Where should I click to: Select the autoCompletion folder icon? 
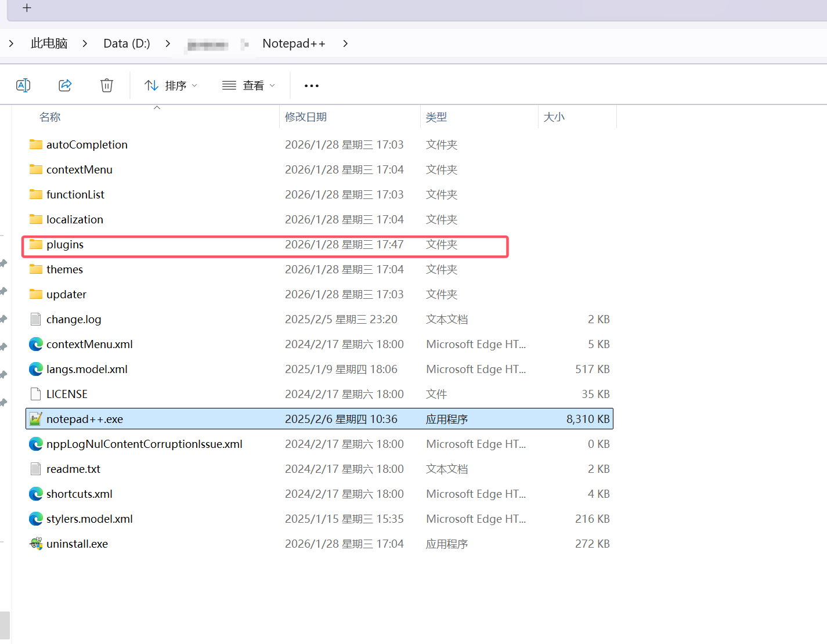(36, 144)
